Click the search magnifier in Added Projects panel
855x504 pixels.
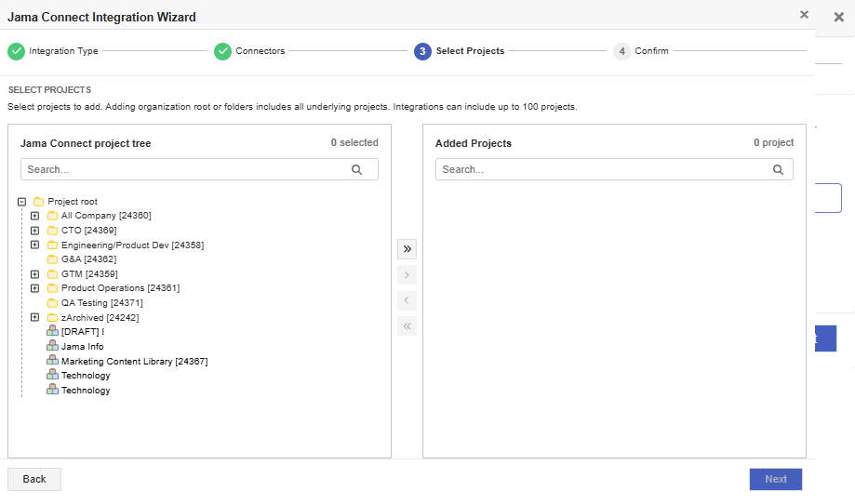[778, 169]
